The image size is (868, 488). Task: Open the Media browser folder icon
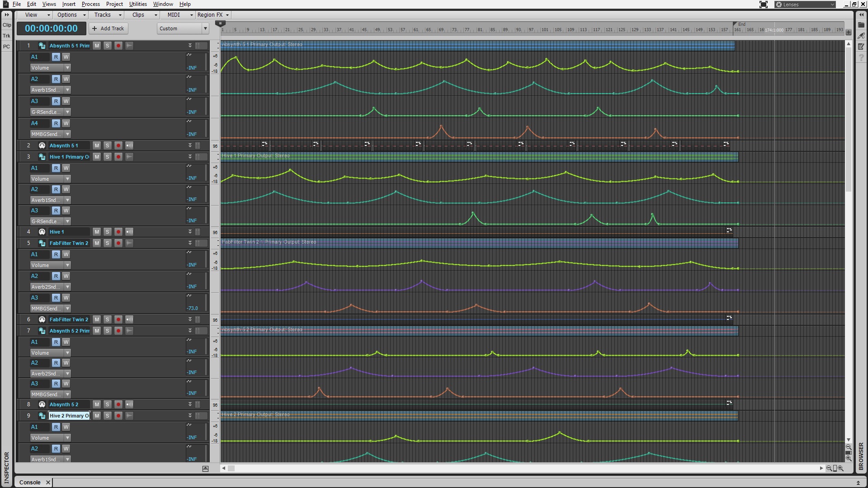(861, 25)
